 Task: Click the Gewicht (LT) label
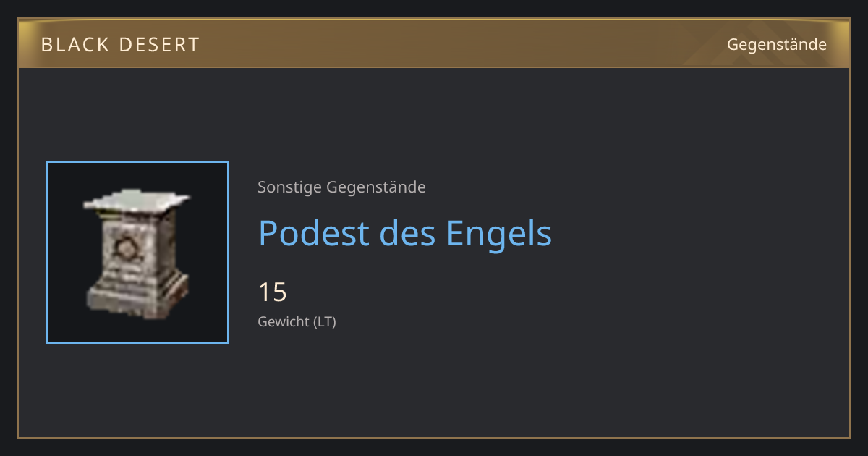[297, 322]
